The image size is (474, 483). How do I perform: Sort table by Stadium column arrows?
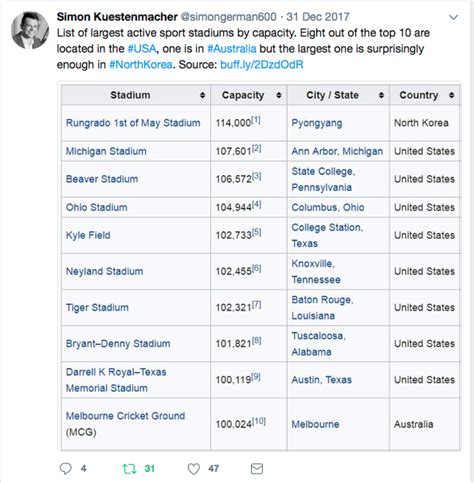tap(202, 95)
